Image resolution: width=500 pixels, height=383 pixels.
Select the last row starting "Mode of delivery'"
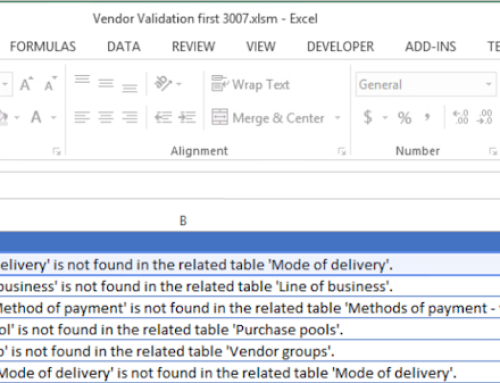pos(250,373)
